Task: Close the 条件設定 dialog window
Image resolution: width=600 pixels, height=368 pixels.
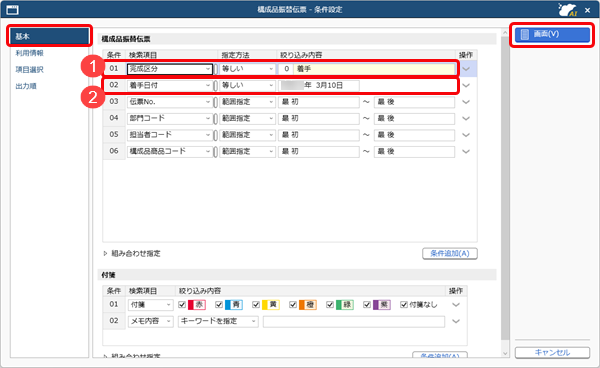Action: (x=588, y=10)
